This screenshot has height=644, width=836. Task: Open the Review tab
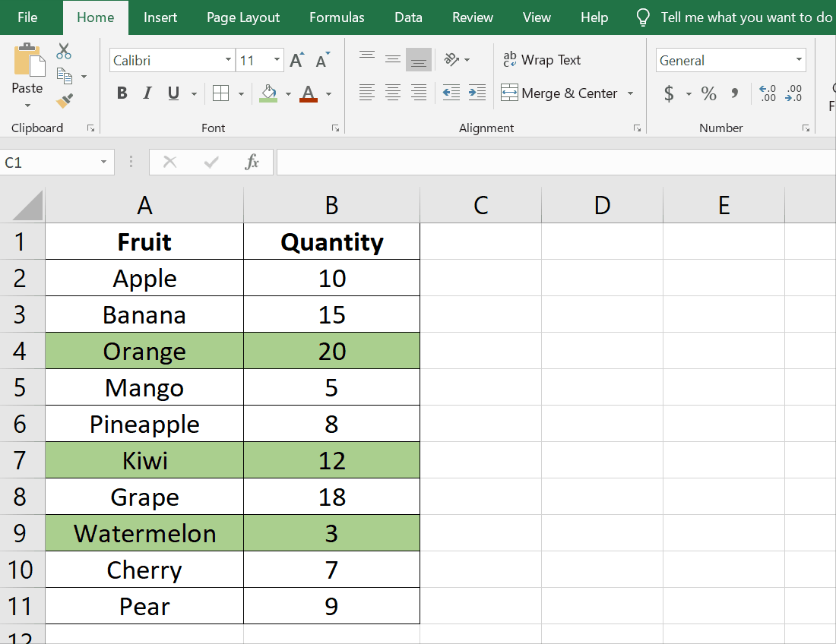tap(472, 17)
